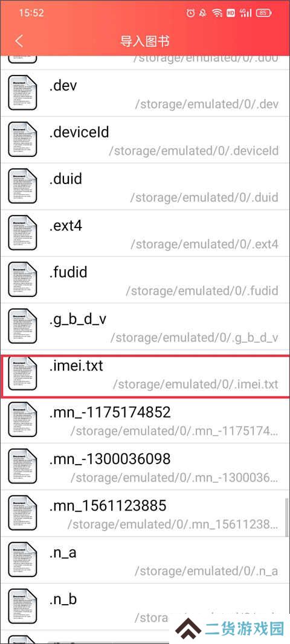Tap the back arrow icon

click(x=19, y=40)
